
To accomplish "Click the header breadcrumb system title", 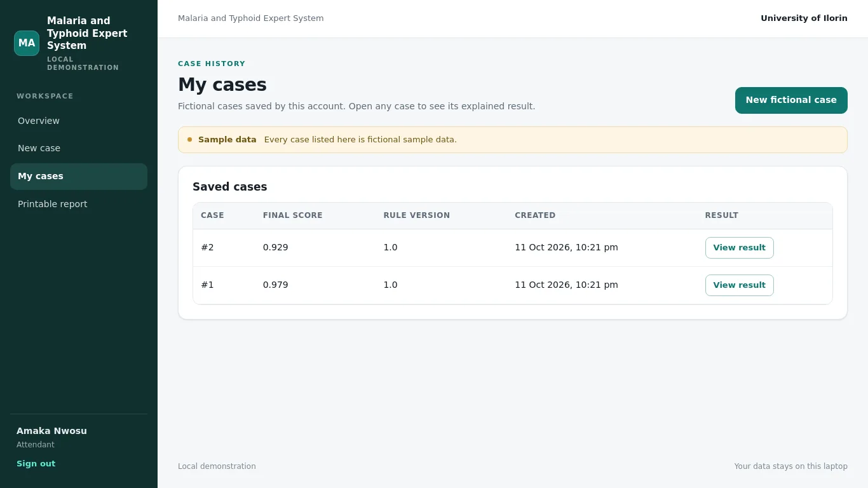I will pyautogui.click(x=251, y=18).
